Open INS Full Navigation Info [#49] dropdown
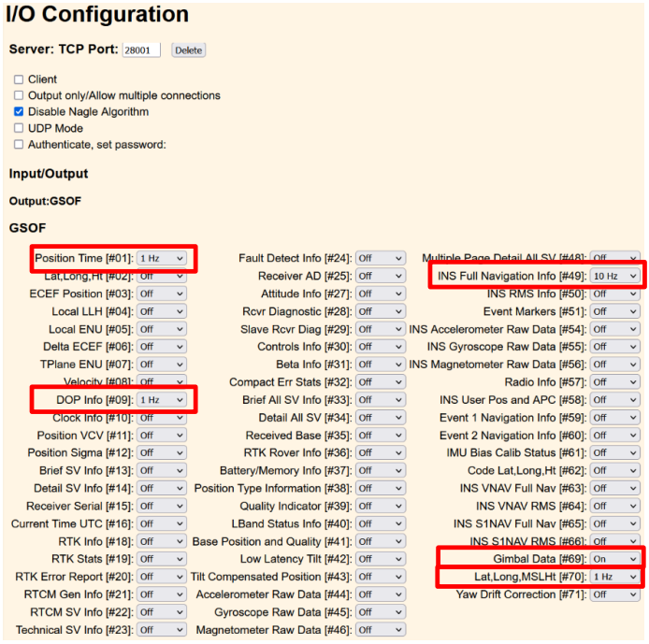Viewport: 649px width, 644px height. [x=615, y=276]
